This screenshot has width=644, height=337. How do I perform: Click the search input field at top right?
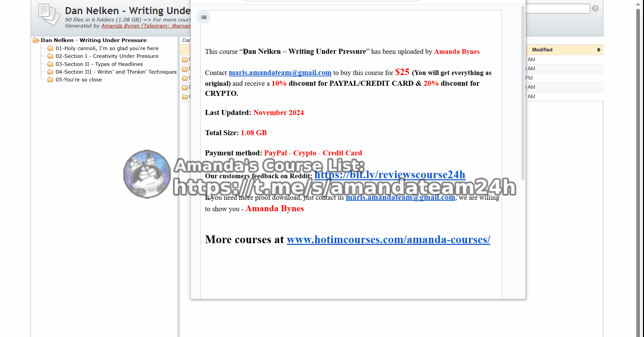[558, 8]
